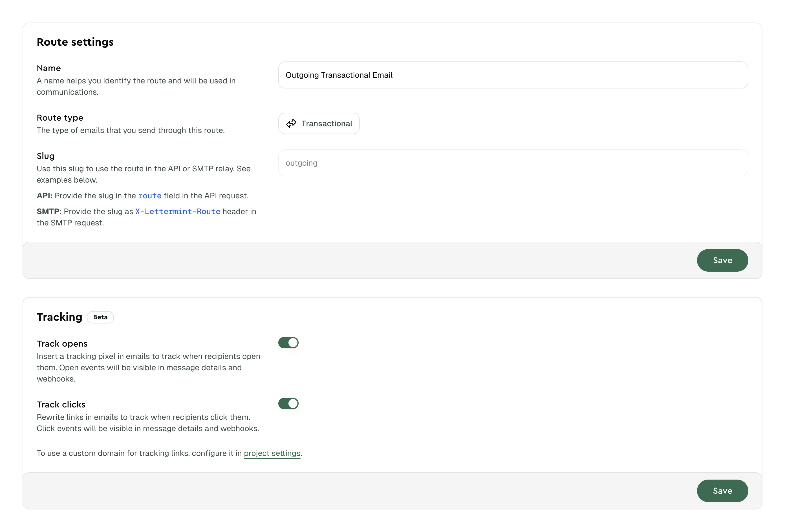
Task: Click the Tracking section heading
Action: [x=59, y=317]
